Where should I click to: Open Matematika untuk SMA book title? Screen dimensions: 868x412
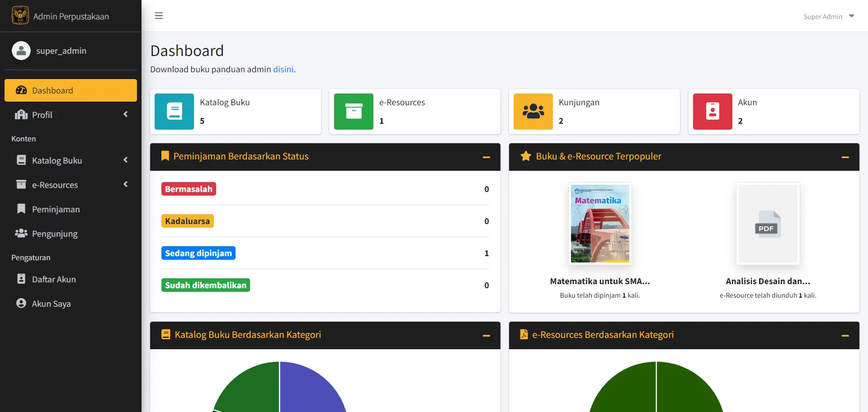pyautogui.click(x=599, y=281)
